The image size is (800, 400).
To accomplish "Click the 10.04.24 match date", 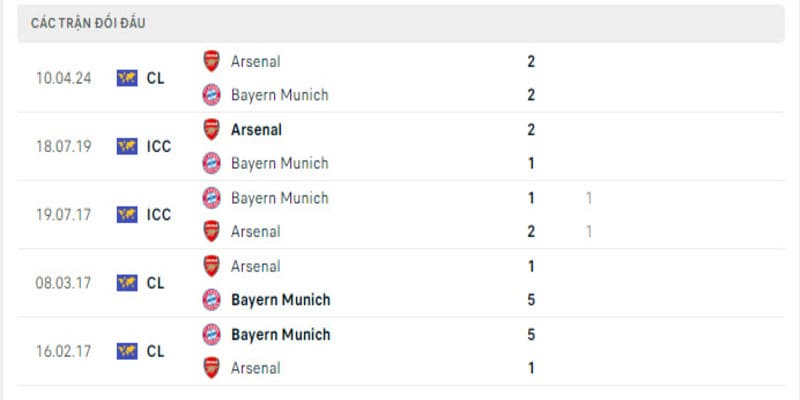I will pos(63,78).
